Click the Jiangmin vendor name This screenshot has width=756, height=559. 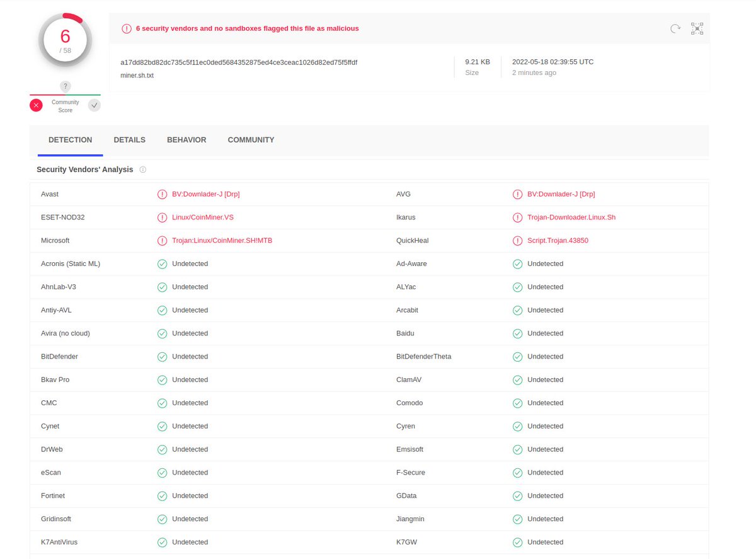coord(410,519)
